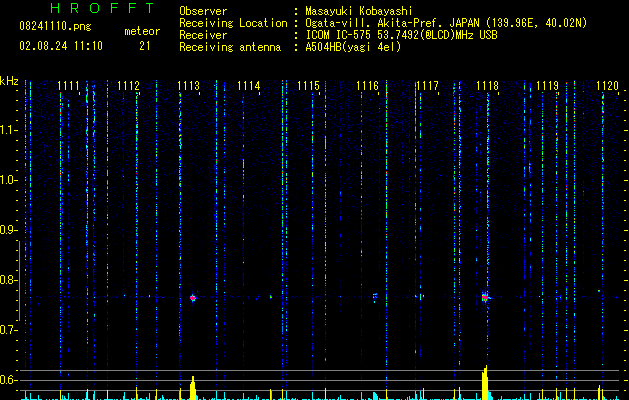Click the Receiving antenna label
This screenshot has height=400, width=629.
click(230, 47)
